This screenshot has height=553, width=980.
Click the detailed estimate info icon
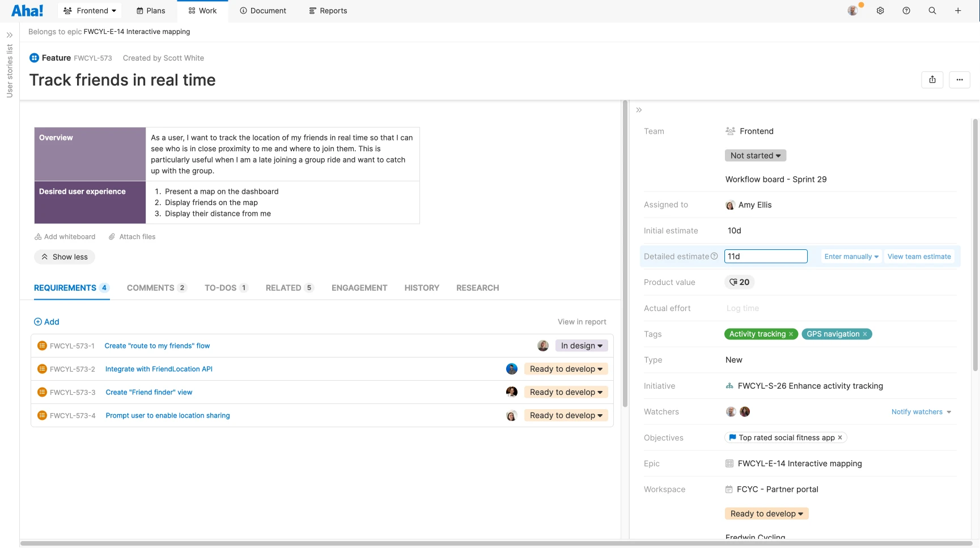point(715,256)
